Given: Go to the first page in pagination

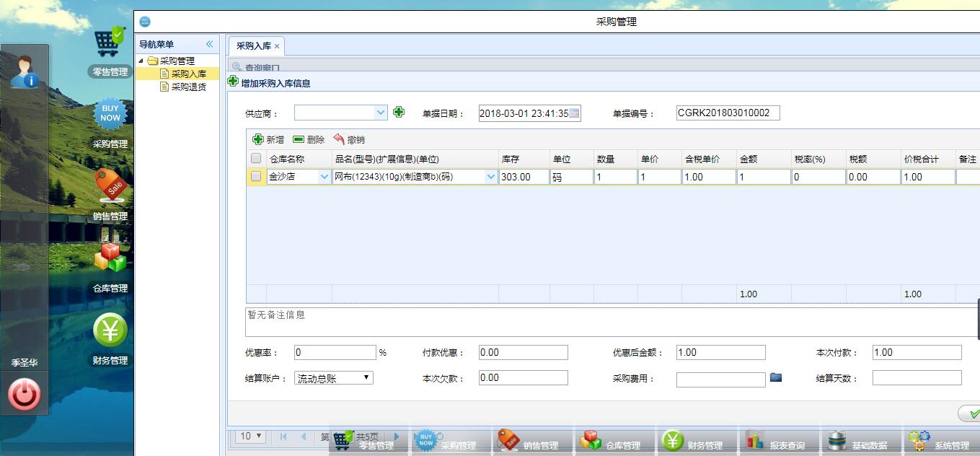Looking at the screenshot, I should pyautogui.click(x=283, y=437).
